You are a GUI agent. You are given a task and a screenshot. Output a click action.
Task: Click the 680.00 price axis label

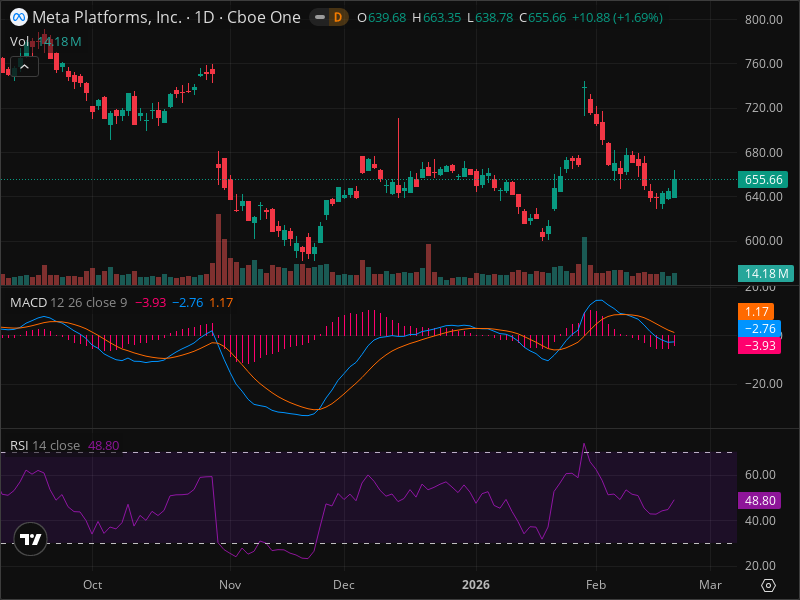coord(763,153)
